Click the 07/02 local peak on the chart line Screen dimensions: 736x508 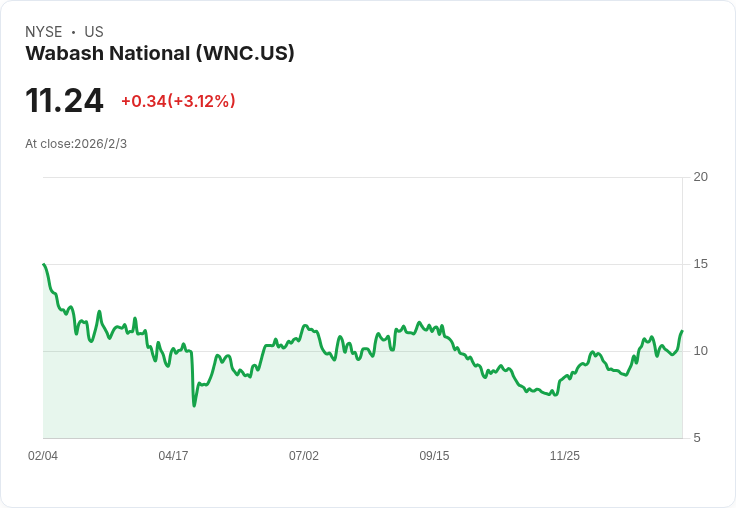[x=305, y=325]
